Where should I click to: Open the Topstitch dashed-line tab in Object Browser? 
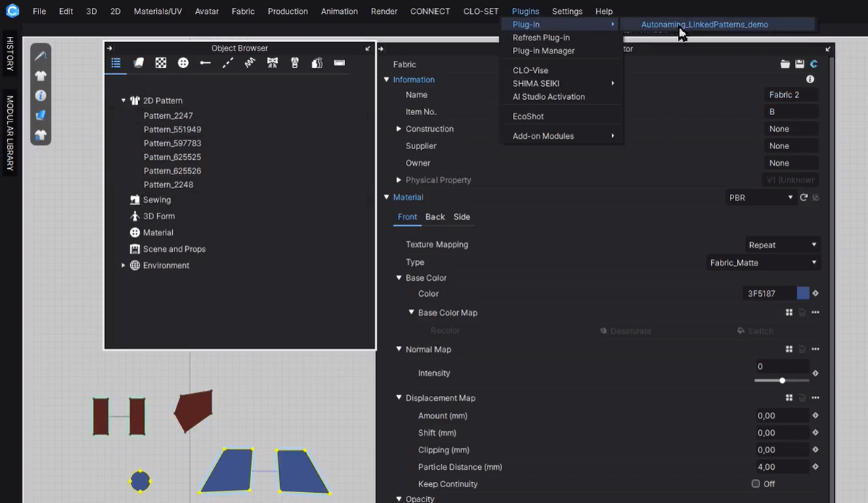click(x=228, y=63)
